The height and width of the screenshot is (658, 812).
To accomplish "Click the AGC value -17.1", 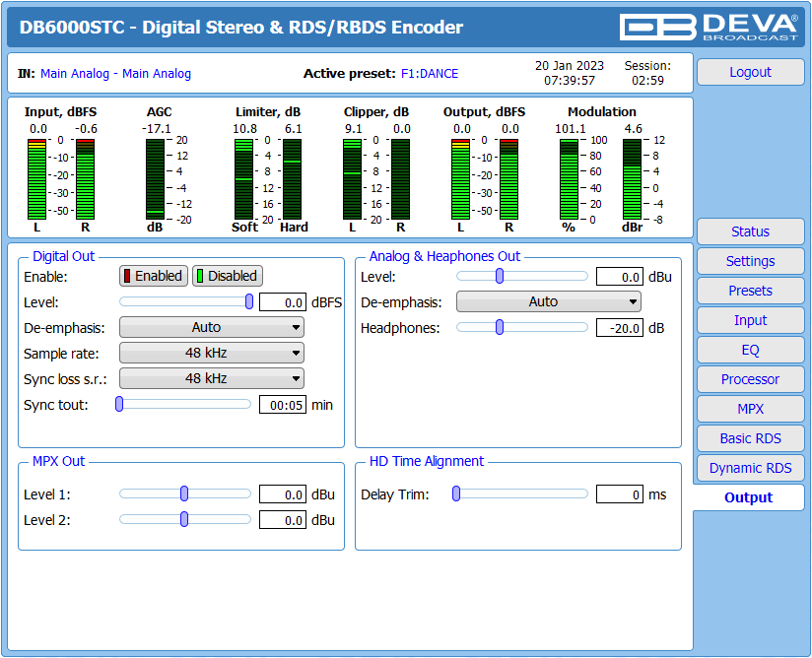I will pyautogui.click(x=157, y=128).
